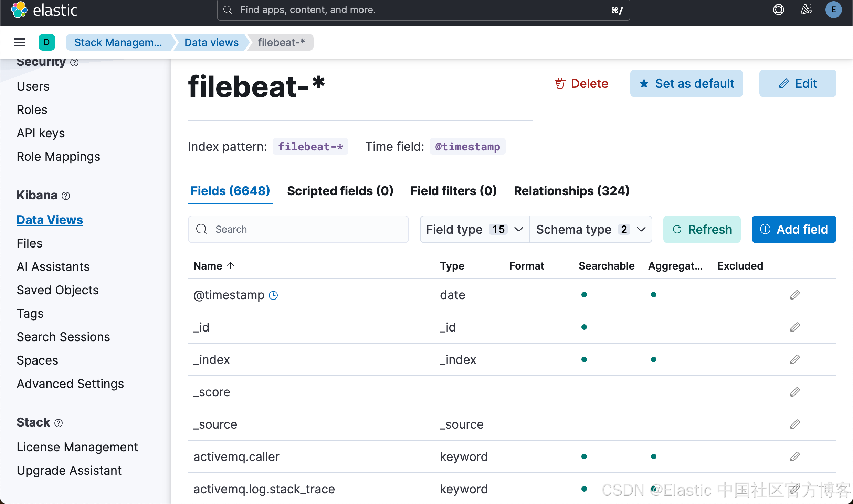Image resolution: width=853 pixels, height=504 pixels.
Task: Open Spaces in the sidebar
Action: [38, 360]
